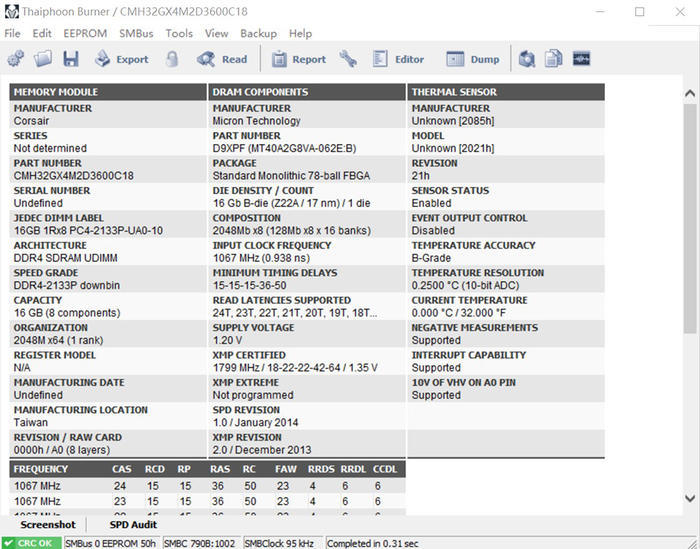Open file using the folder icon
Viewport: 700px width, 549px height.
(43, 58)
